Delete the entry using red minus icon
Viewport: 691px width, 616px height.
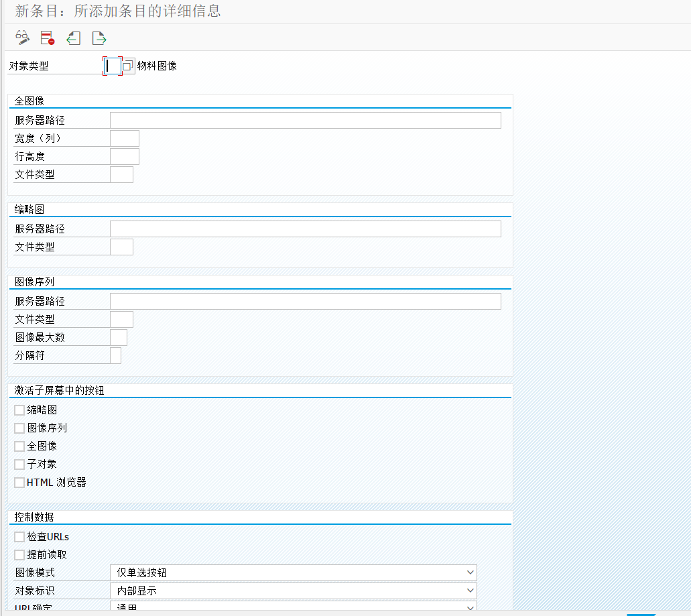pos(47,38)
